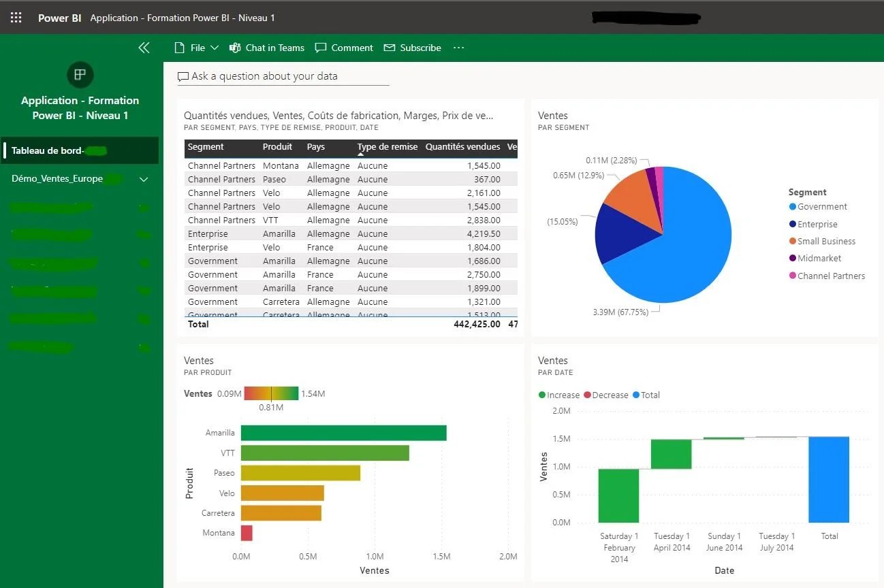The height and width of the screenshot is (588, 884).
Task: Click the VTT bar in the chart
Action: pos(325,453)
